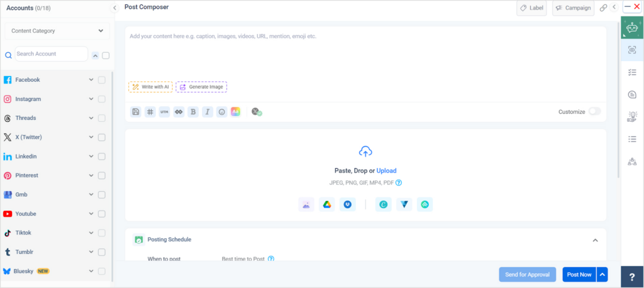Check the Instagram accounts checkbox
This screenshot has height=288, width=644.
pos(101,99)
